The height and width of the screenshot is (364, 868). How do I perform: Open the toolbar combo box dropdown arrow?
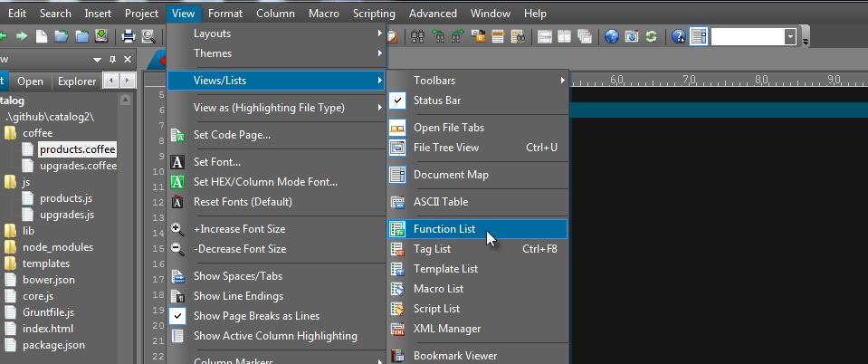point(790,37)
